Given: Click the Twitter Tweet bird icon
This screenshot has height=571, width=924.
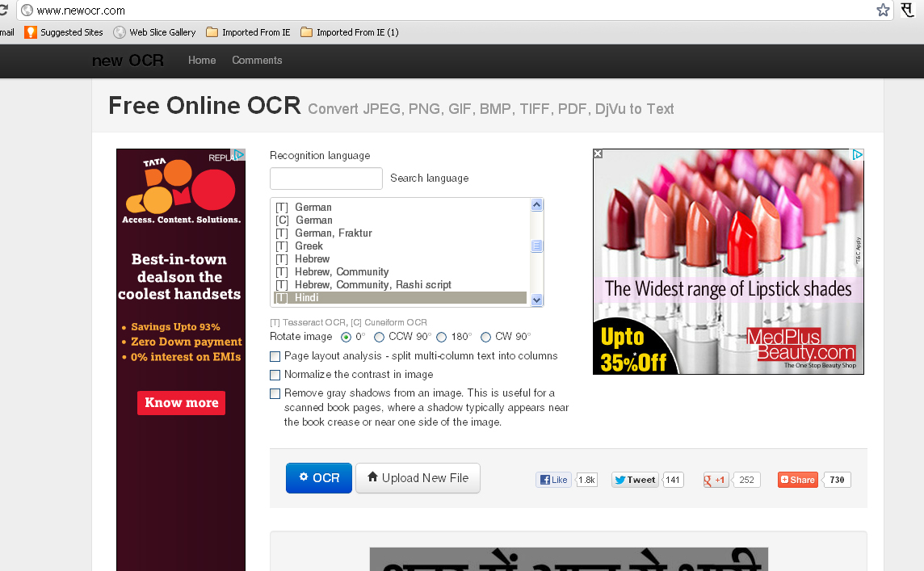Looking at the screenshot, I should click(x=619, y=479).
